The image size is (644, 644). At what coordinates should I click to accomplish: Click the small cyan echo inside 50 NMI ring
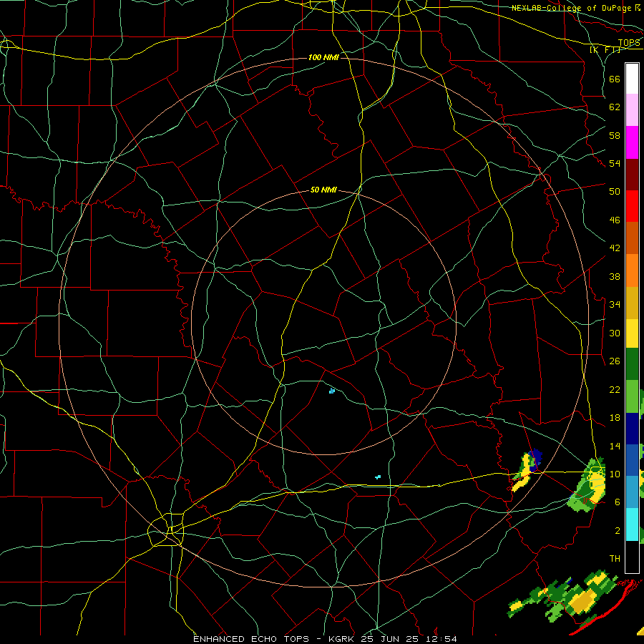point(332,391)
